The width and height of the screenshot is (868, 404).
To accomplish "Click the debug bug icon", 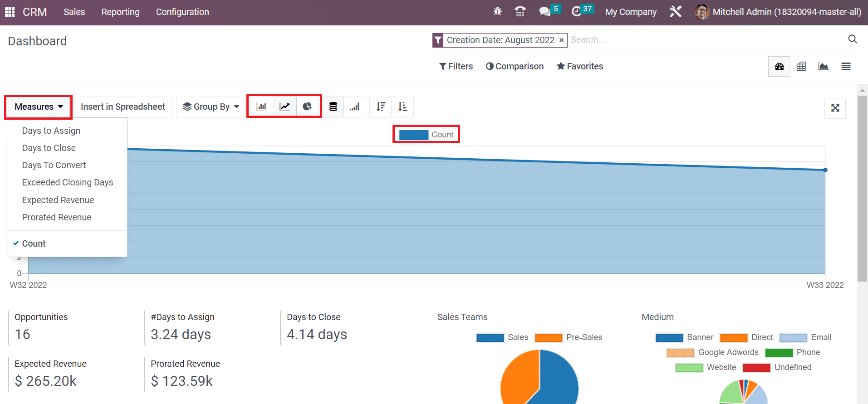I will coord(498,12).
